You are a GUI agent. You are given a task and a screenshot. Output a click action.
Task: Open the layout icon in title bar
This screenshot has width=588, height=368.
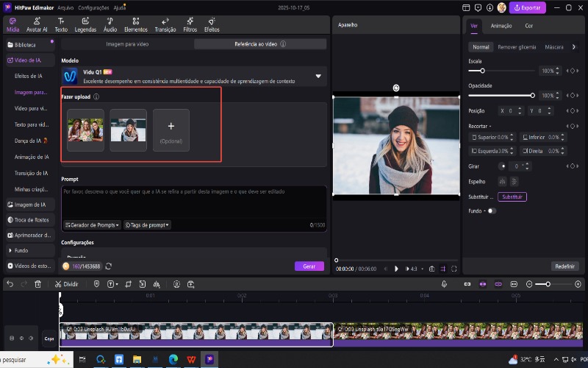tap(466, 7)
